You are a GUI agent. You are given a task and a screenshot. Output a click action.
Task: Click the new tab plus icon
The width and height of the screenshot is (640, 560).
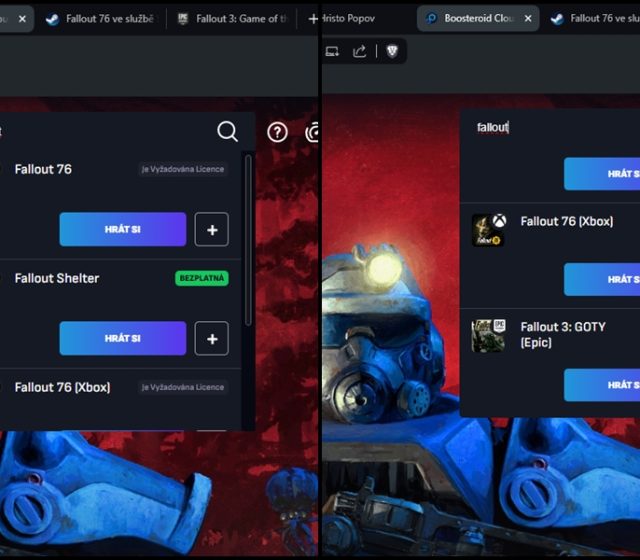pos(313,18)
